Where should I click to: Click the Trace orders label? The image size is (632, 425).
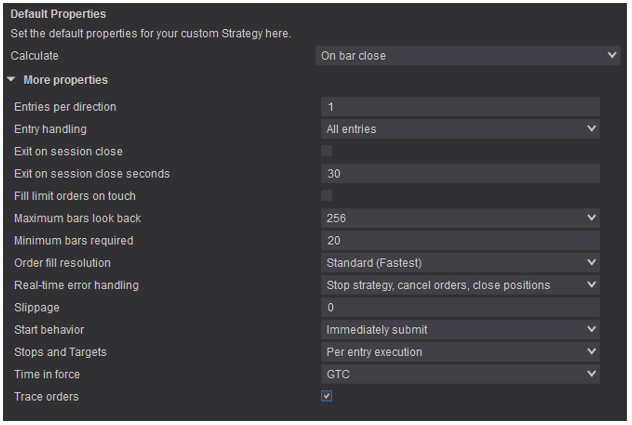(46, 397)
